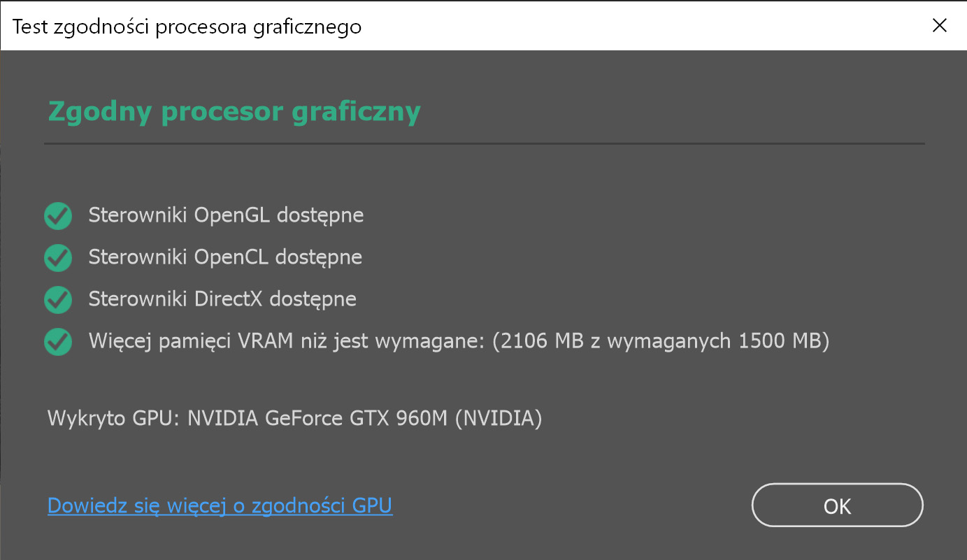Select the Zgodny procesor graficzny heading

234,110
